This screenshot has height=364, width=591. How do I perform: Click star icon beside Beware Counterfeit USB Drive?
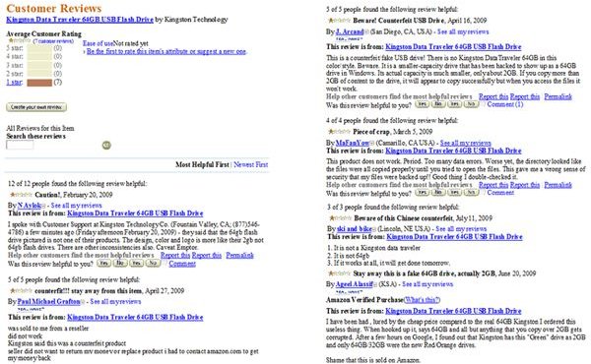(339, 21)
